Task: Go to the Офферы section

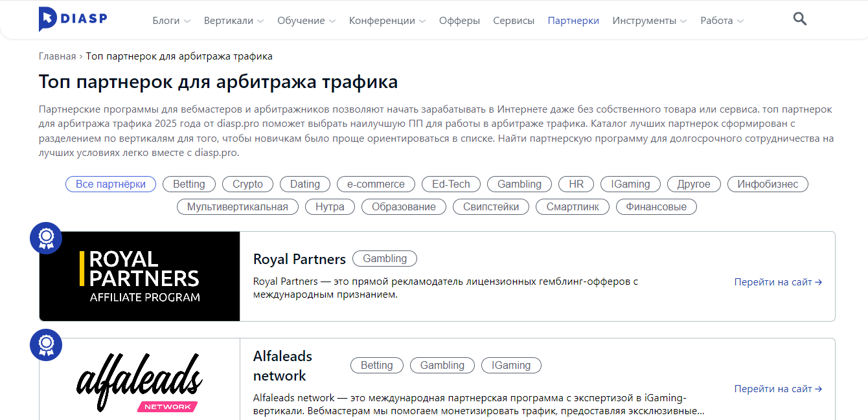Action: tap(459, 21)
